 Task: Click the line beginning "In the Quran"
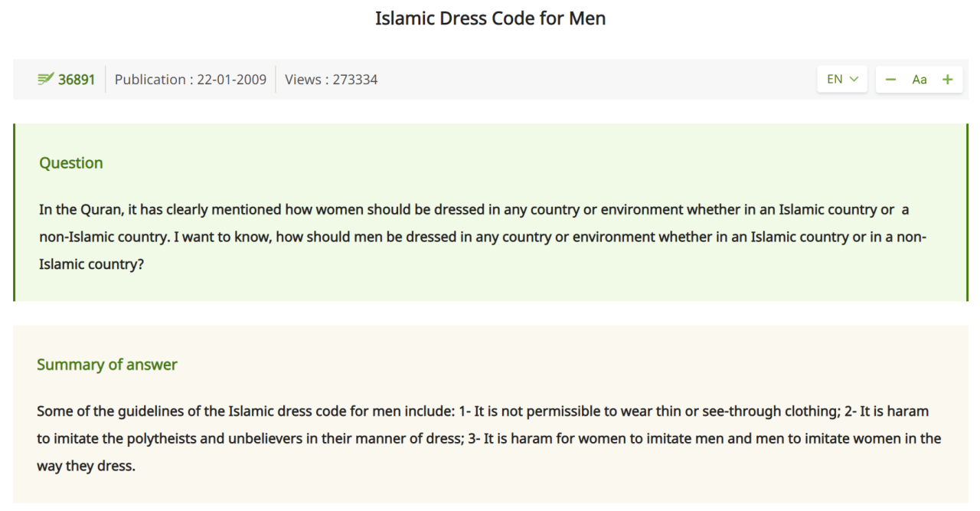pos(474,209)
